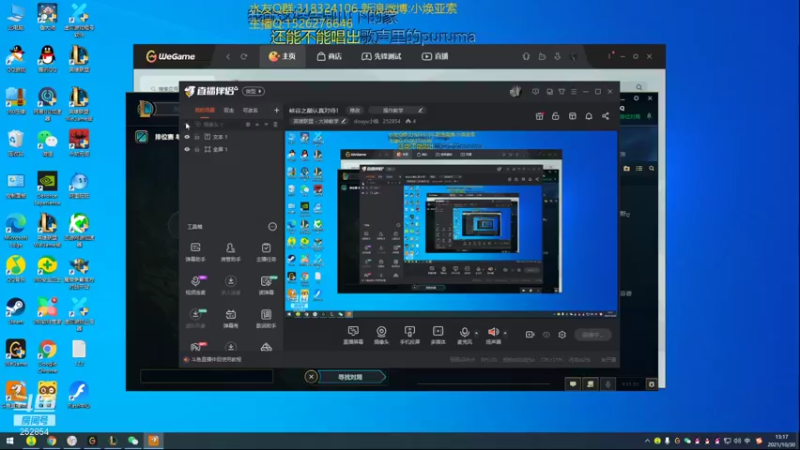The image size is (800, 450).
Task: Open the WeGame 直播 tab
Action: tap(435, 57)
